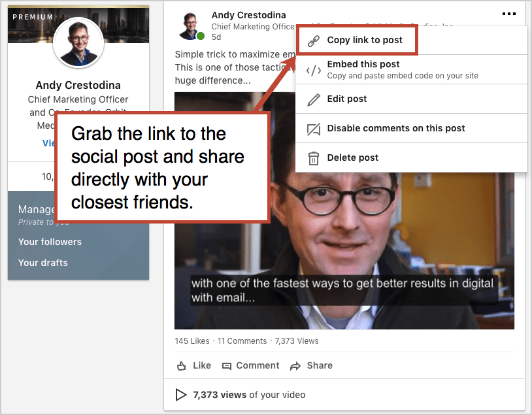The width and height of the screenshot is (532, 415).
Task: Click the embed code brackets icon
Action: pos(314,70)
